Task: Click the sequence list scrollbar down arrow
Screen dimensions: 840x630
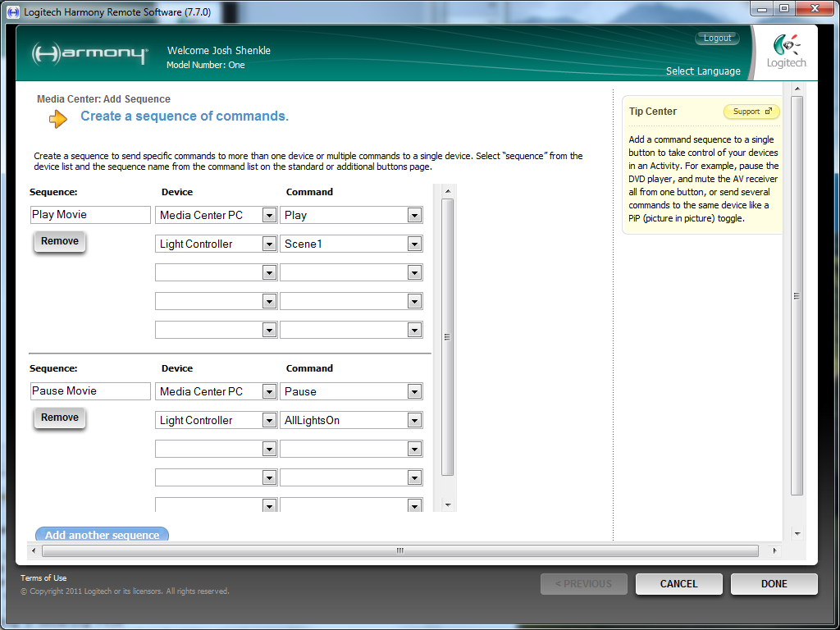Action: pyautogui.click(x=448, y=505)
